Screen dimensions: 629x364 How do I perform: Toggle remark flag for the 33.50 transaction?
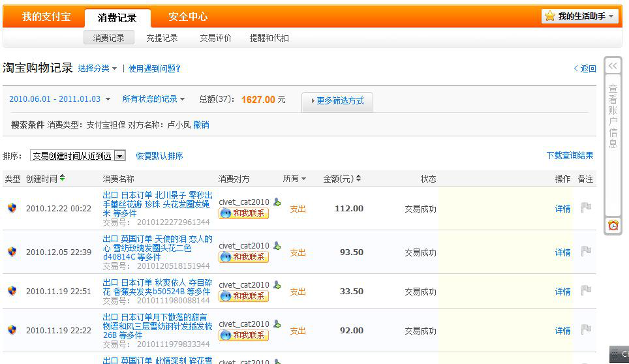[x=586, y=290]
